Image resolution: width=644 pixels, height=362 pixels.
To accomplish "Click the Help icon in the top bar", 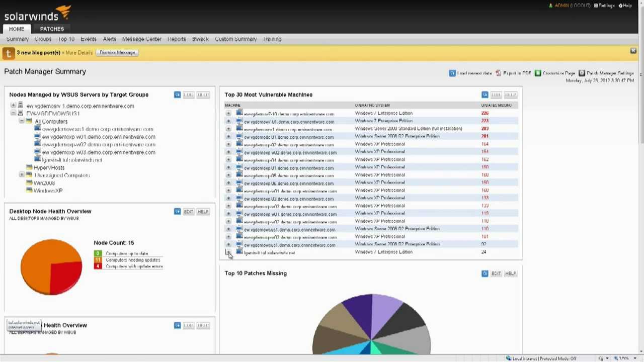I will pyautogui.click(x=621, y=6).
